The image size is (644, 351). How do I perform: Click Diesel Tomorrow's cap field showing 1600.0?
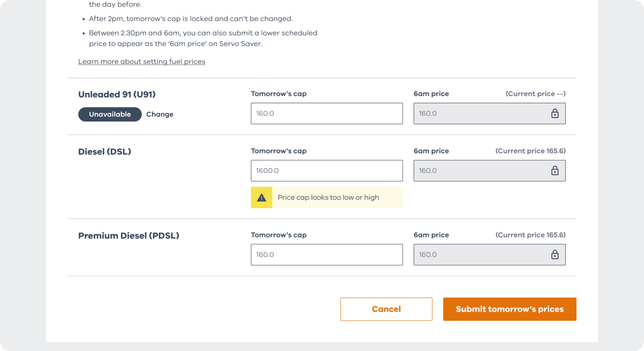[x=326, y=171]
